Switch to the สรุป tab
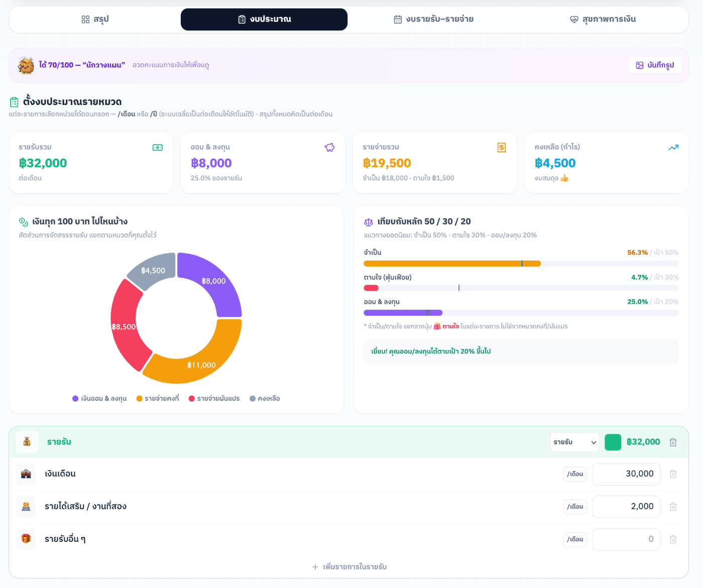Viewport: 703px width, 588px height. pyautogui.click(x=95, y=20)
